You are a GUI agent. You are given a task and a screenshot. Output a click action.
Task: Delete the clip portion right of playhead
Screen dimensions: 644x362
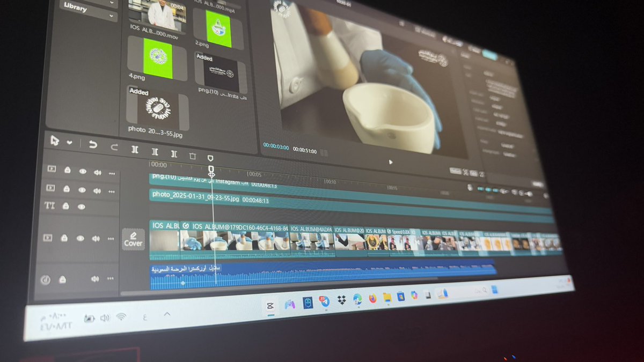174,154
